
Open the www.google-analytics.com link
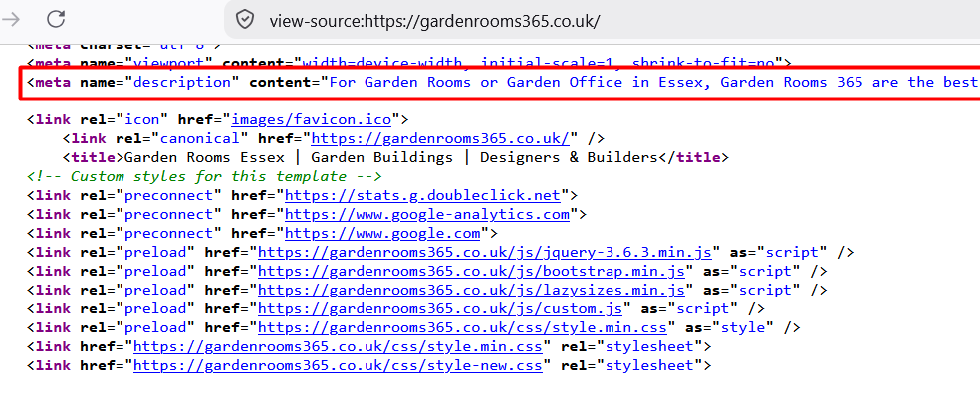point(427,214)
